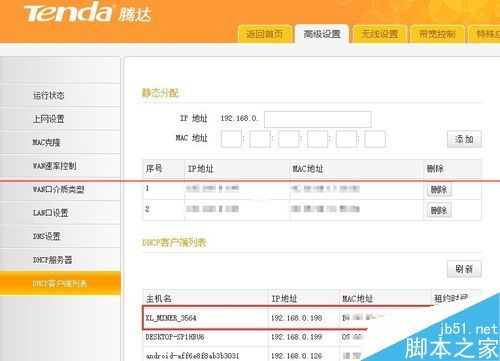500x361 pixels.
Task: Click the IP address 192.168.0.126
Action: coord(297,356)
